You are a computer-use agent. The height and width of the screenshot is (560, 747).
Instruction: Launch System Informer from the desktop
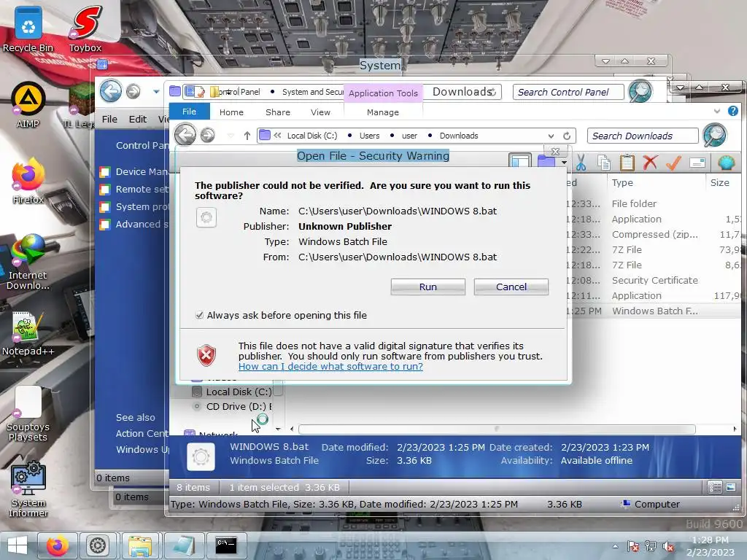(x=28, y=489)
